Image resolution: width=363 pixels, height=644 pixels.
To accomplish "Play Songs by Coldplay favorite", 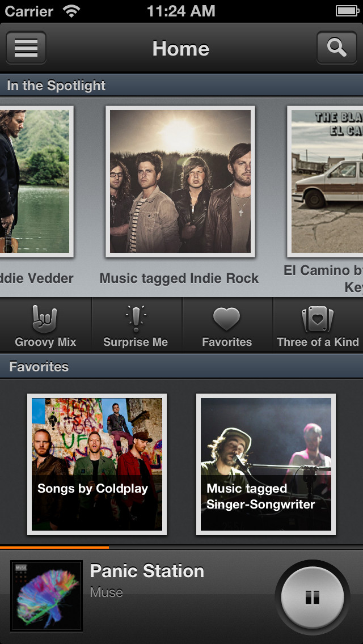I will [x=97, y=464].
